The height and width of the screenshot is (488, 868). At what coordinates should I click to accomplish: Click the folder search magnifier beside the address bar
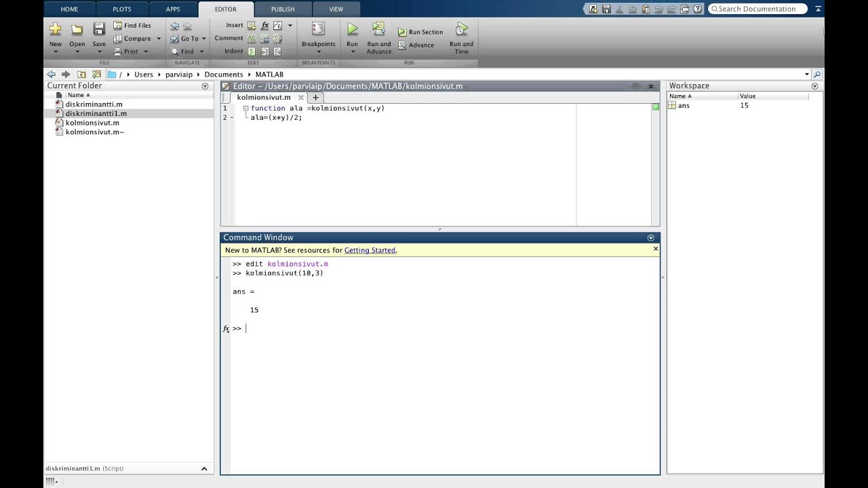(817, 75)
